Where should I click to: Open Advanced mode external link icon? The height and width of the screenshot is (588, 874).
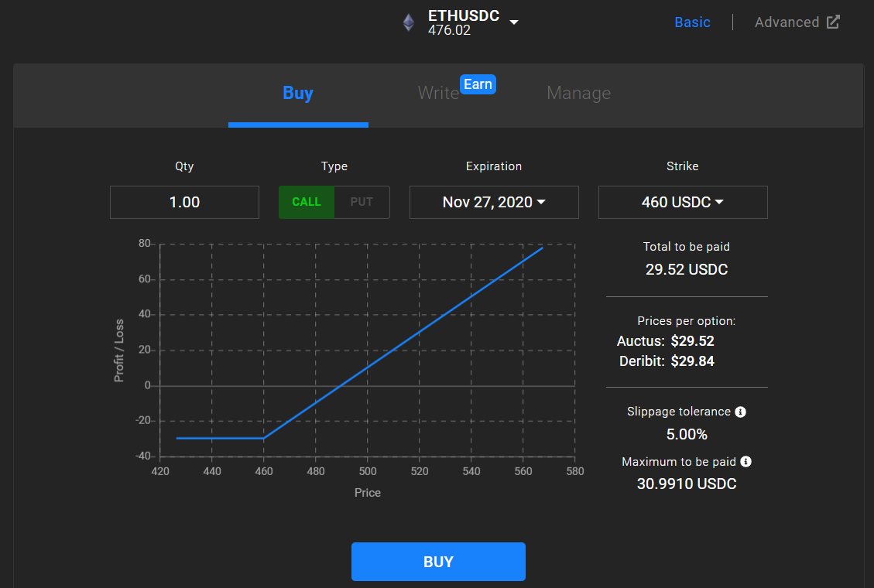pyautogui.click(x=833, y=22)
